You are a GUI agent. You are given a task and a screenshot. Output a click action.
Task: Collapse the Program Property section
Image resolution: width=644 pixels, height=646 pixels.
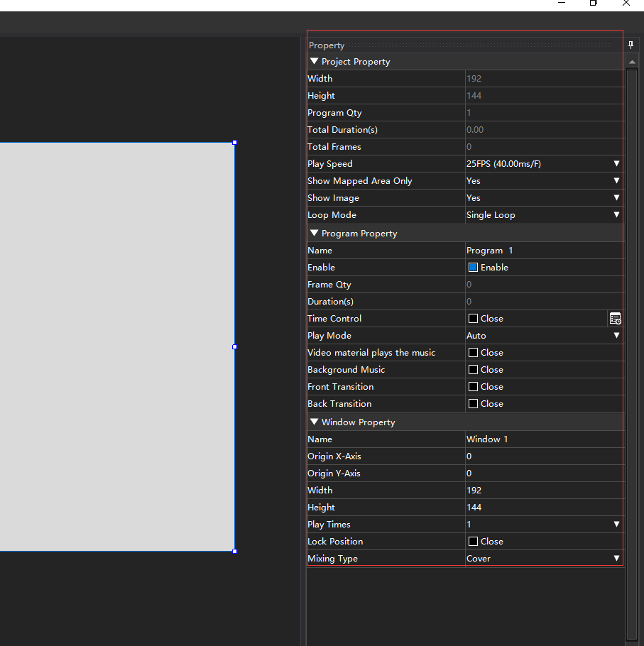pos(314,233)
